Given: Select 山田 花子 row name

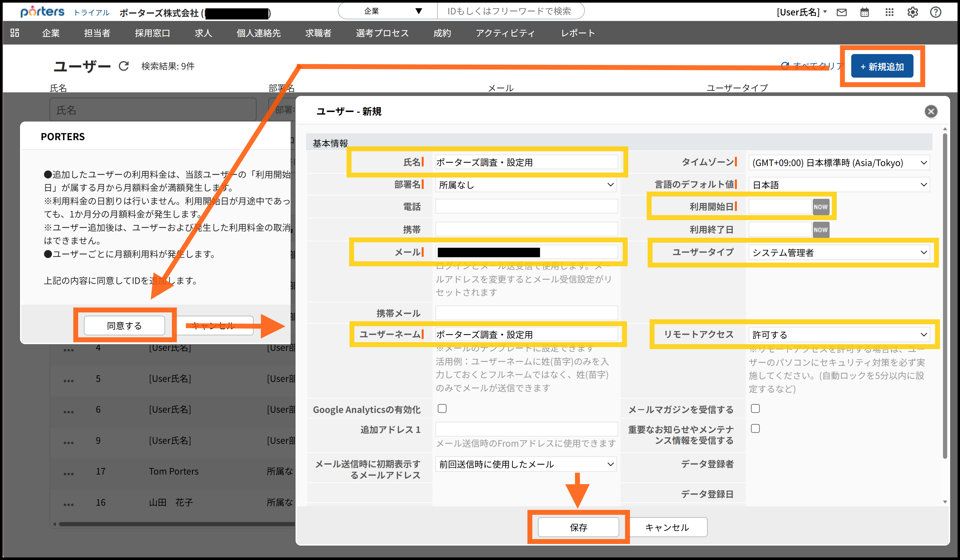Looking at the screenshot, I should click(x=171, y=502).
